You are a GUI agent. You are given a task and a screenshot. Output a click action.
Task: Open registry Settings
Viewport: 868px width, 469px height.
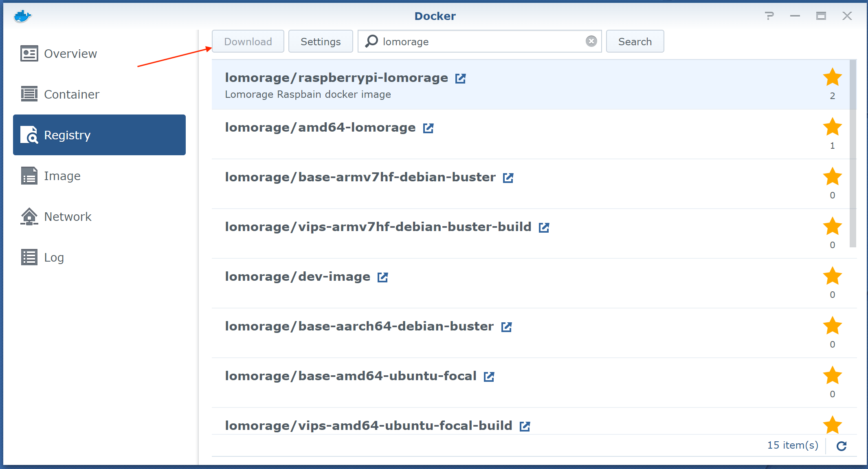click(321, 41)
